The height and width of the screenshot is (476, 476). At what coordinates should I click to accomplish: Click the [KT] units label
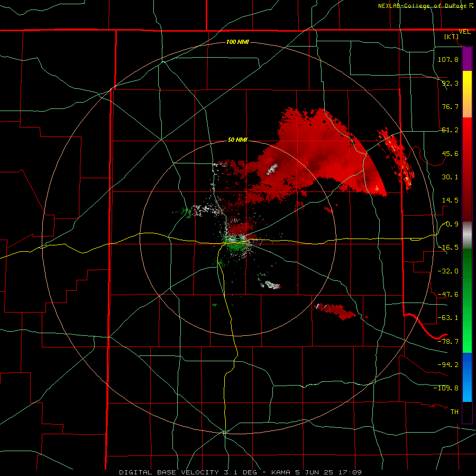click(452, 36)
